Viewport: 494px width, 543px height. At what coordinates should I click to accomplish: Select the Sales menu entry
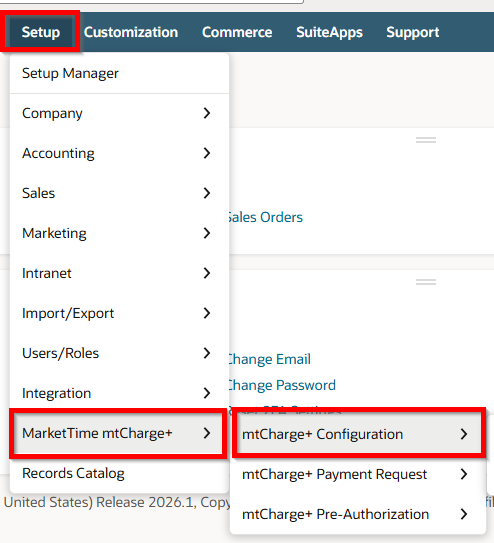point(119,193)
